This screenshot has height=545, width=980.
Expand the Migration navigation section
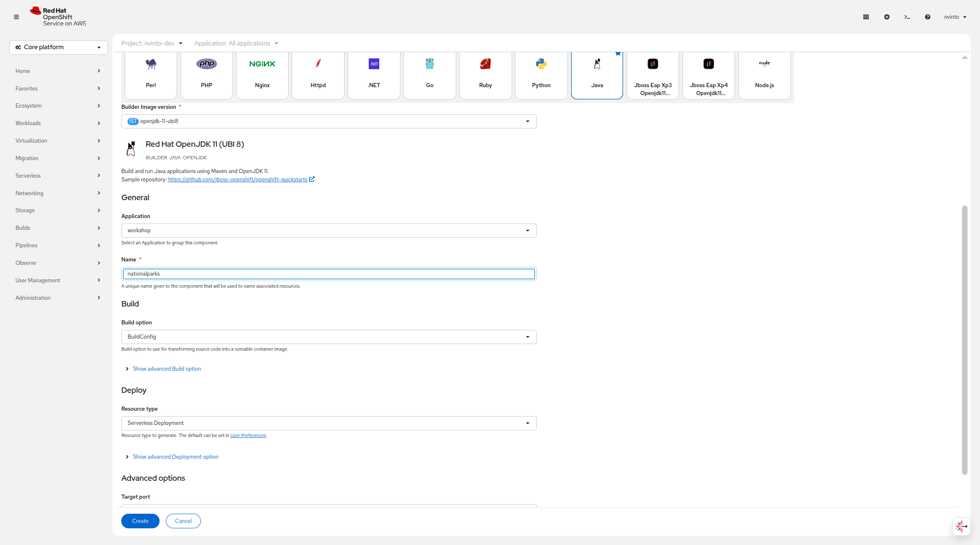tap(58, 158)
